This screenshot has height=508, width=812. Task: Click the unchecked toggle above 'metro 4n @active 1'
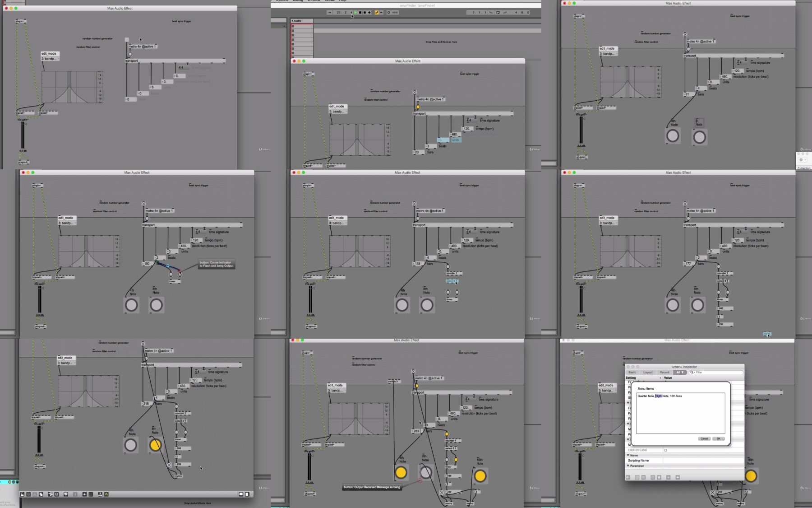click(127, 40)
